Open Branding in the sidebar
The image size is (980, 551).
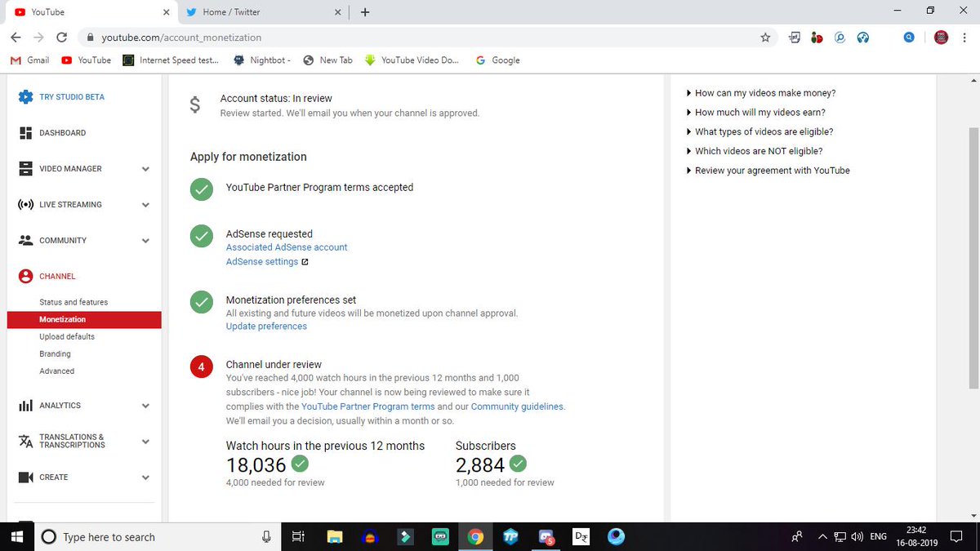(55, 353)
